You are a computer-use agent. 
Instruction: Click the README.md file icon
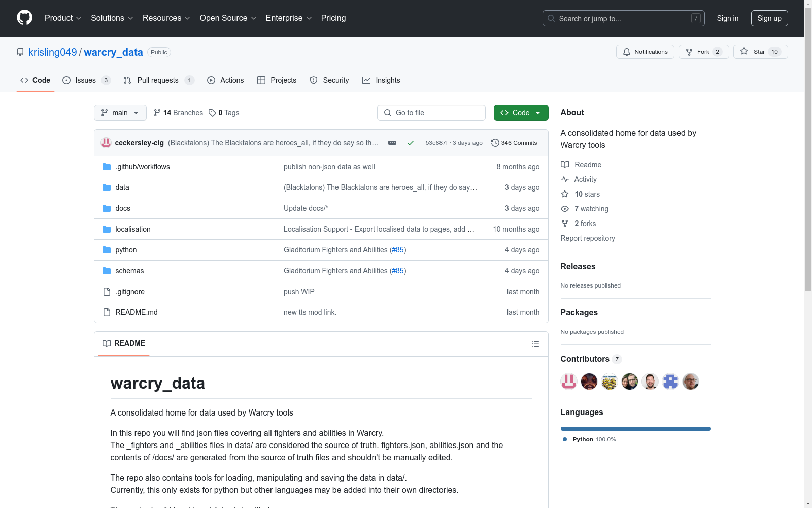point(107,312)
